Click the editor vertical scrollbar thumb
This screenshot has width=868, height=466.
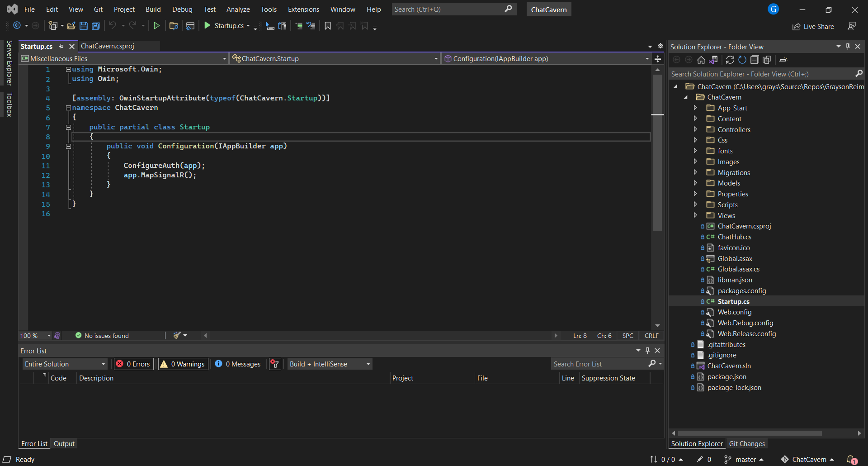[658, 152]
